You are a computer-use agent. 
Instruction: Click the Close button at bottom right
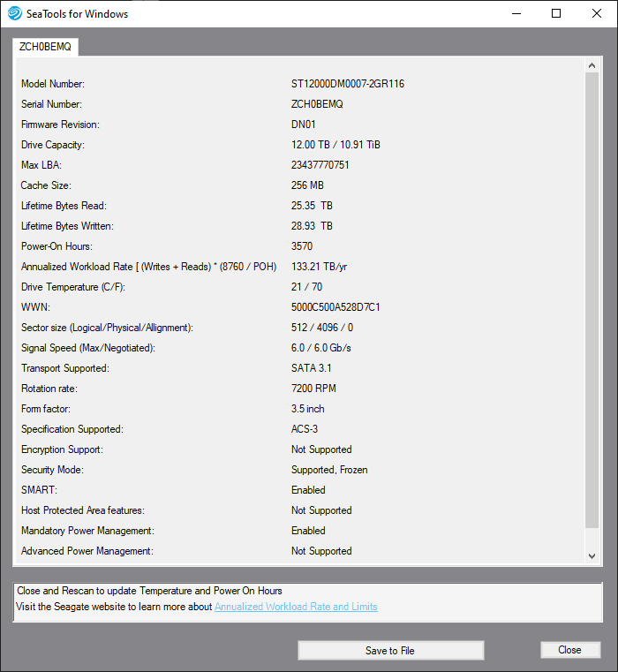[x=570, y=650]
